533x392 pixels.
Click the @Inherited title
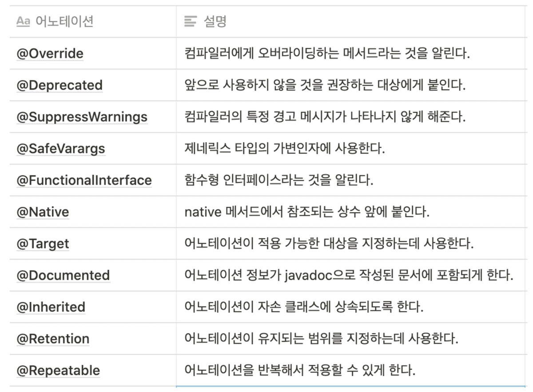pyautogui.click(x=51, y=307)
